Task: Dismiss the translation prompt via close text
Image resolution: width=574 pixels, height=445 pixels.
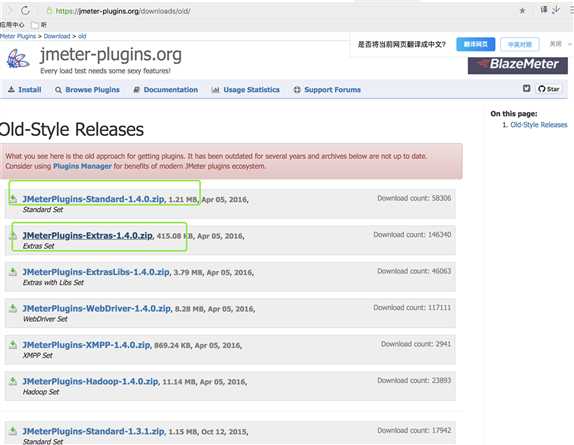Action: (x=555, y=44)
